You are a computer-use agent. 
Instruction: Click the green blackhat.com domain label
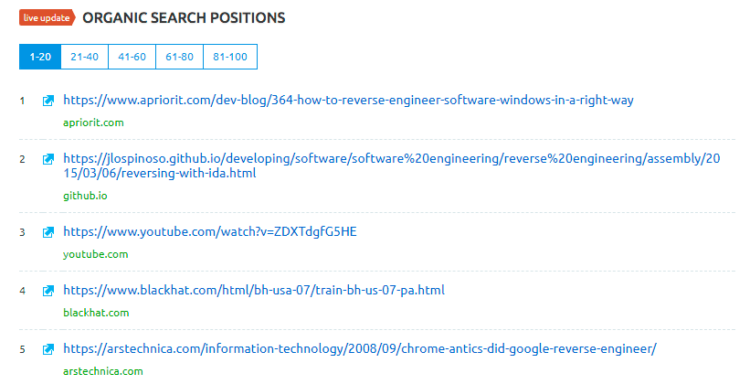(x=96, y=313)
